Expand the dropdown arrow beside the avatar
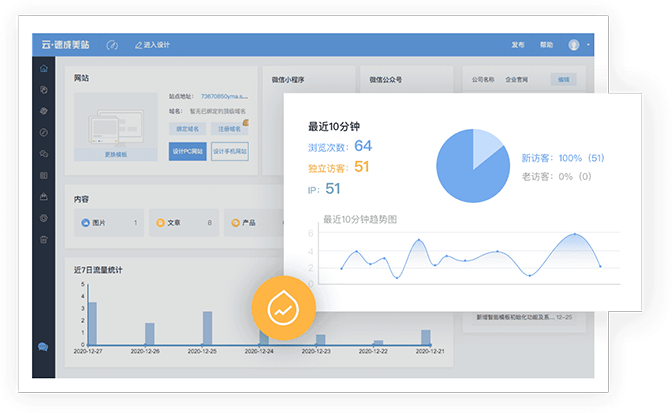672x413 pixels. [587, 45]
